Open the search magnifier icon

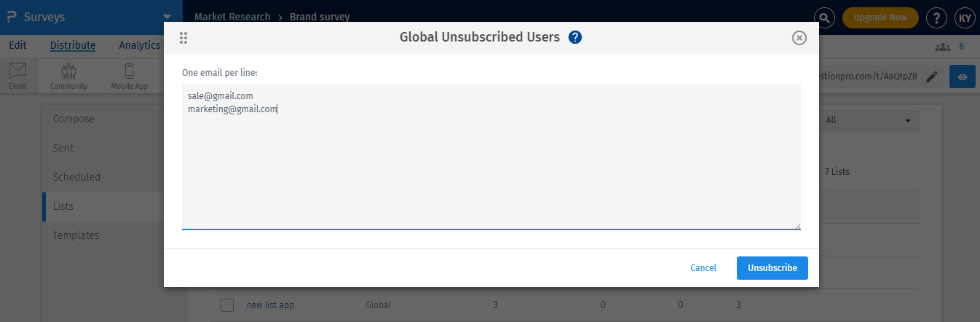(823, 17)
